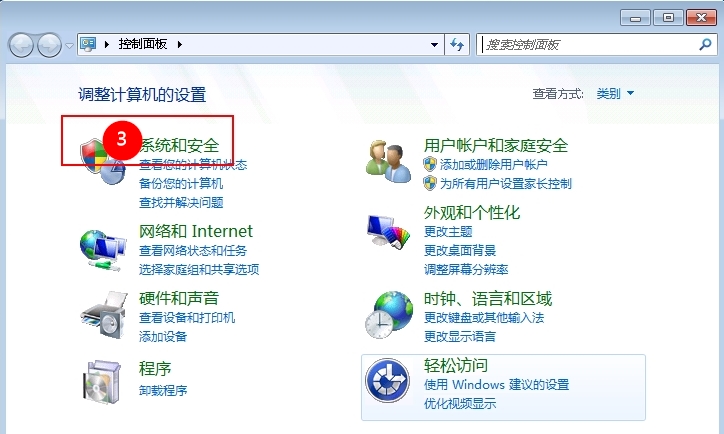Image resolution: width=724 pixels, height=434 pixels.
Task: Open the Ease of Access blue icon
Action: pos(387,380)
